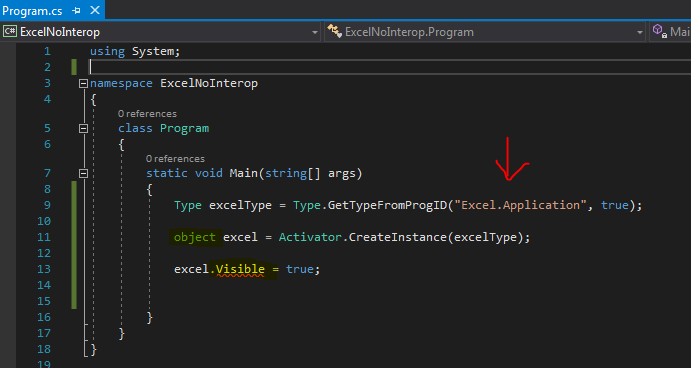The height and width of the screenshot is (368, 691).
Task: Click the class icon beside ExcelNoInterop.Program
Action: 334,31
